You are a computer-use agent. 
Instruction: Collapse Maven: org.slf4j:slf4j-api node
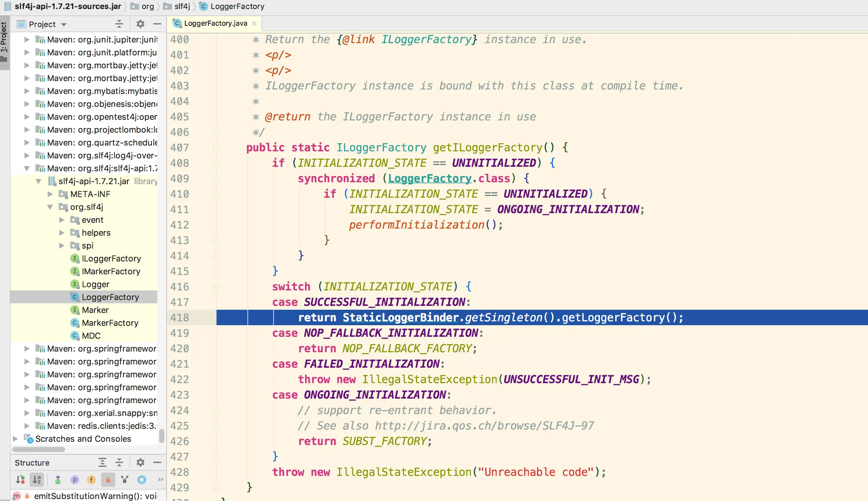[x=26, y=168]
